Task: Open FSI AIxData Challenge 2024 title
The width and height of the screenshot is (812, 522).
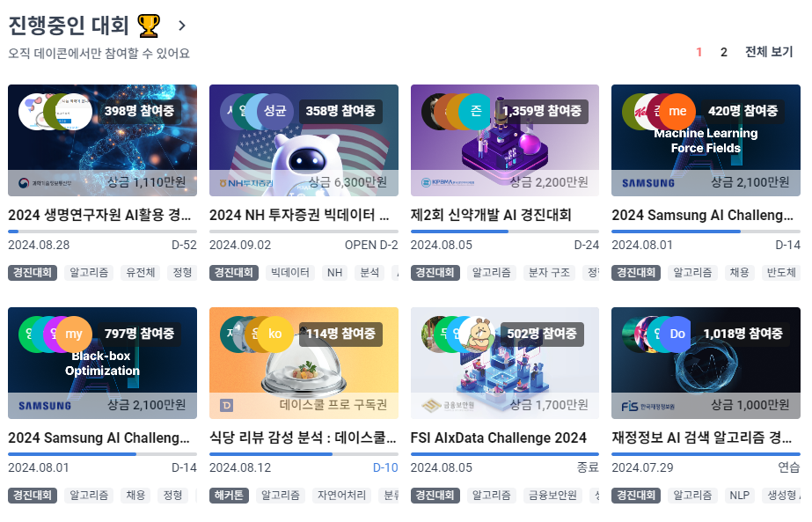Action: (x=498, y=438)
